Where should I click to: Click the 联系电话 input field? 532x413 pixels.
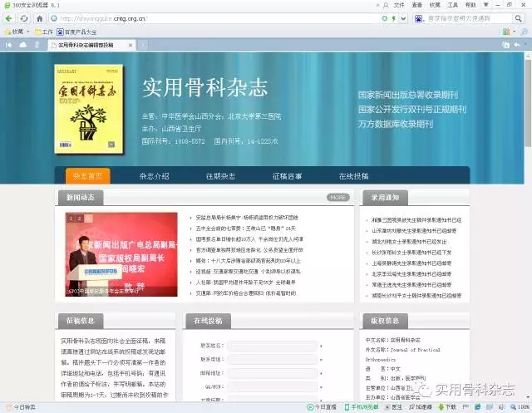(x=273, y=360)
